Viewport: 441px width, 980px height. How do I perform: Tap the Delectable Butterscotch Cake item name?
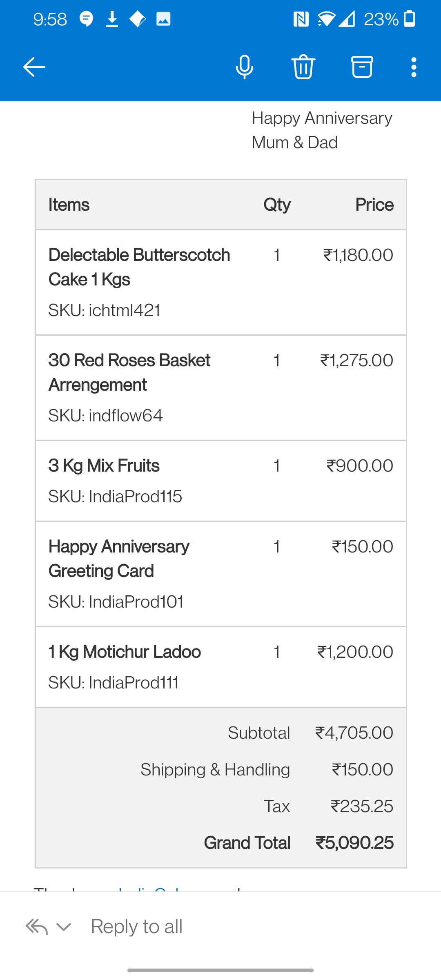pyautogui.click(x=139, y=267)
